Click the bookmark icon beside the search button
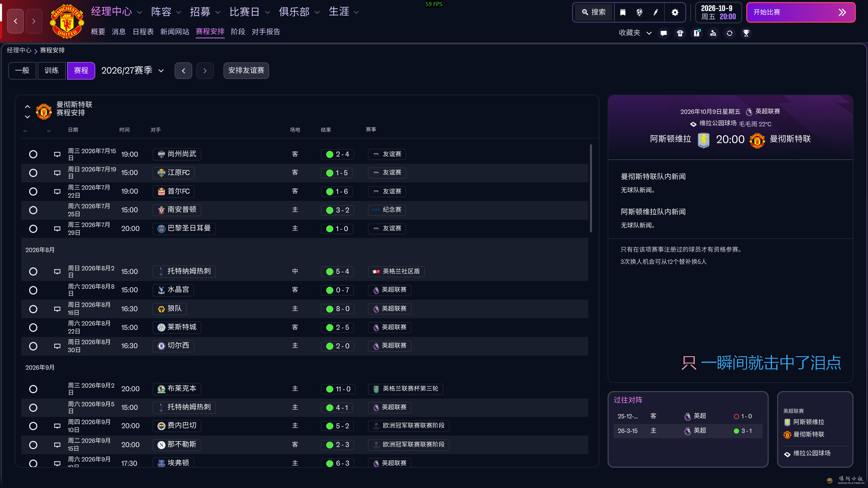This screenshot has width=868, height=488. (x=623, y=13)
